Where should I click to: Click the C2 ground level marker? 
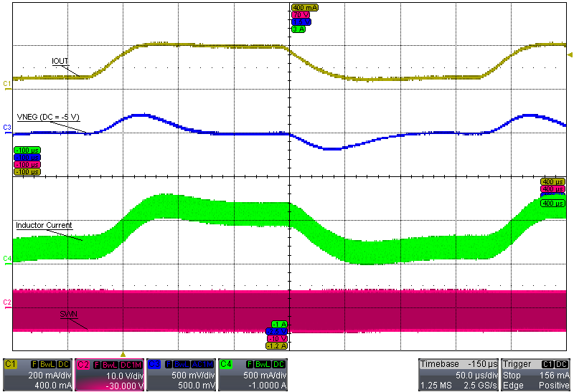point(6,302)
